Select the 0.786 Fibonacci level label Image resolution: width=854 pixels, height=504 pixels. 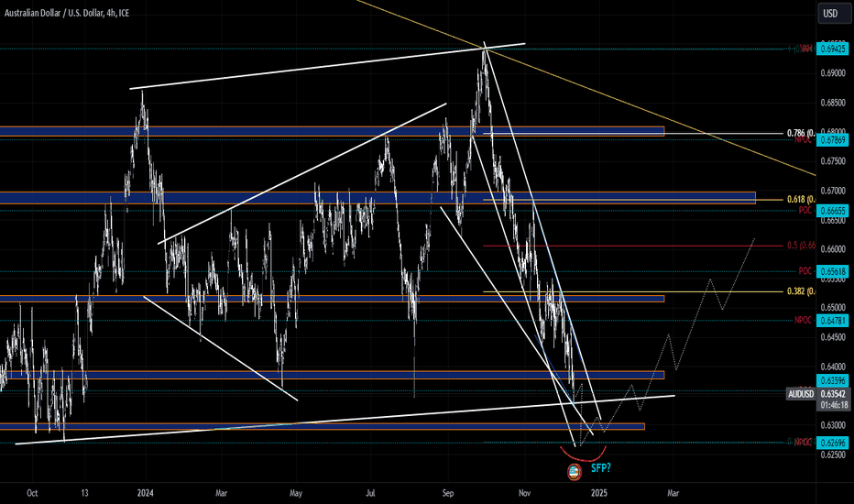(801, 133)
